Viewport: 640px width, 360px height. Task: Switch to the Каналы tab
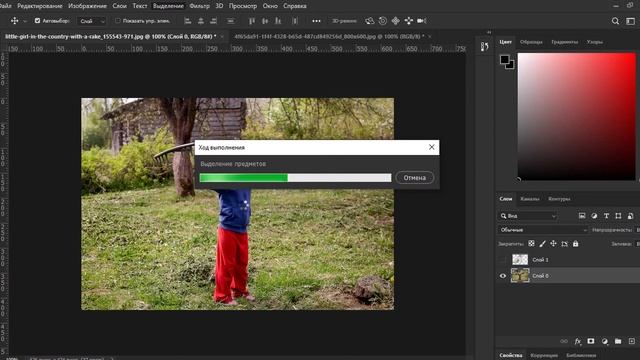click(x=530, y=199)
